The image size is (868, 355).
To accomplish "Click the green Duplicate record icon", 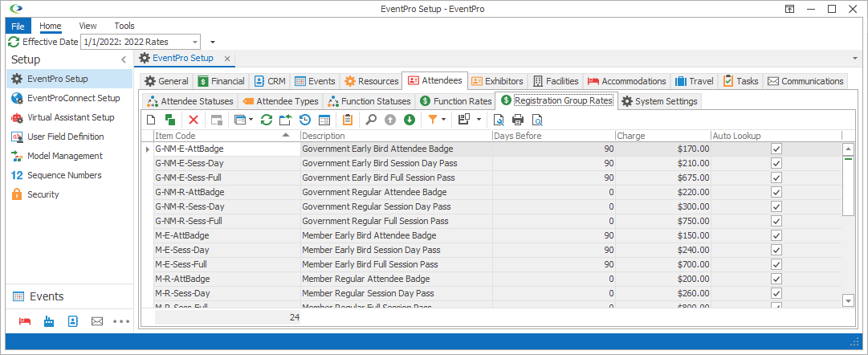I will pyautogui.click(x=170, y=119).
